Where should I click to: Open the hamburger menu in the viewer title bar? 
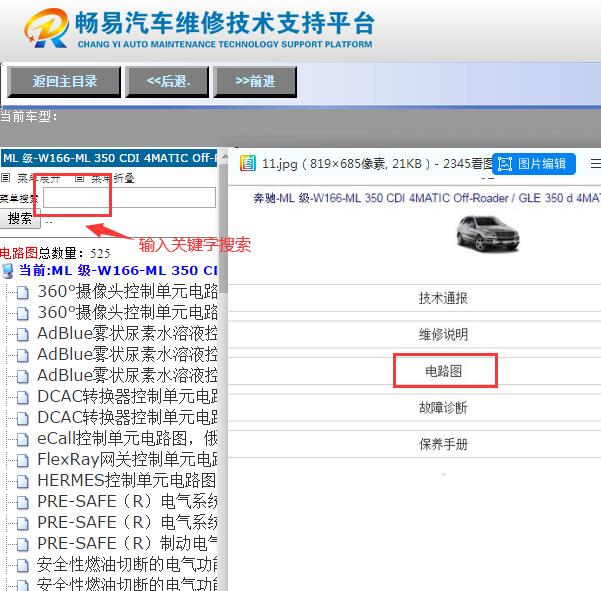pos(596,164)
